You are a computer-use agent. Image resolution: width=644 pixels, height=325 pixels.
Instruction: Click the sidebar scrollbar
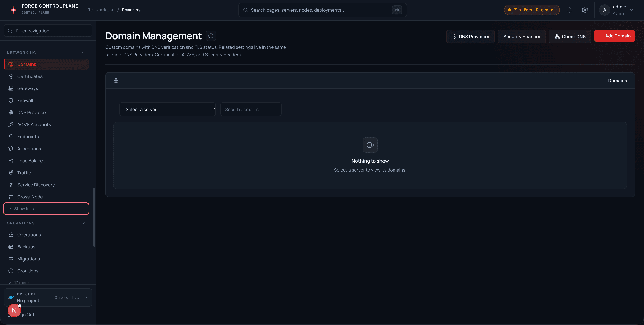pyautogui.click(x=94, y=217)
